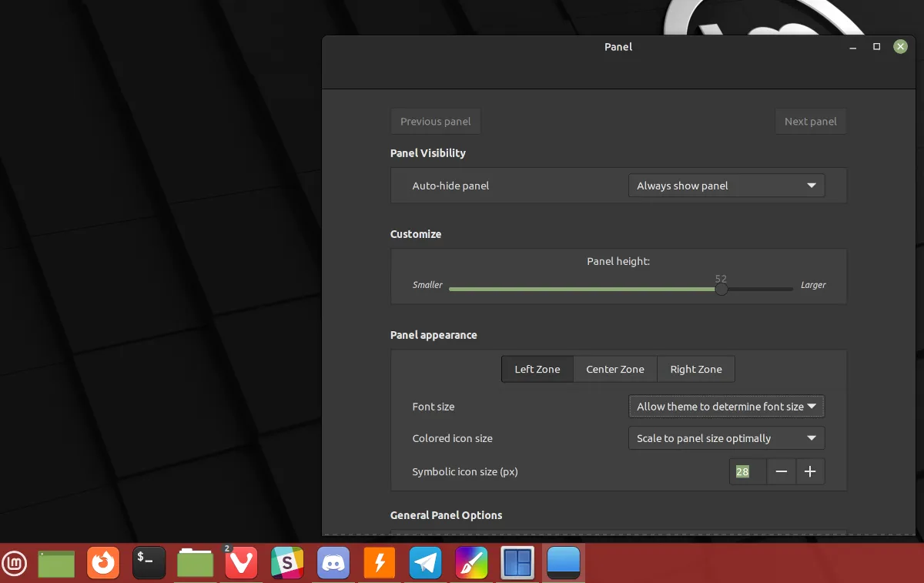The height and width of the screenshot is (583, 924).
Task: Expand the Colored icon size dropdown
Action: 726,437
